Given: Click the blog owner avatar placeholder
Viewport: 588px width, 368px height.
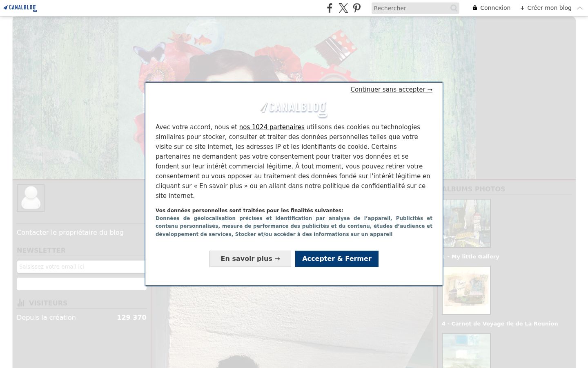Looking at the screenshot, I should (x=31, y=198).
